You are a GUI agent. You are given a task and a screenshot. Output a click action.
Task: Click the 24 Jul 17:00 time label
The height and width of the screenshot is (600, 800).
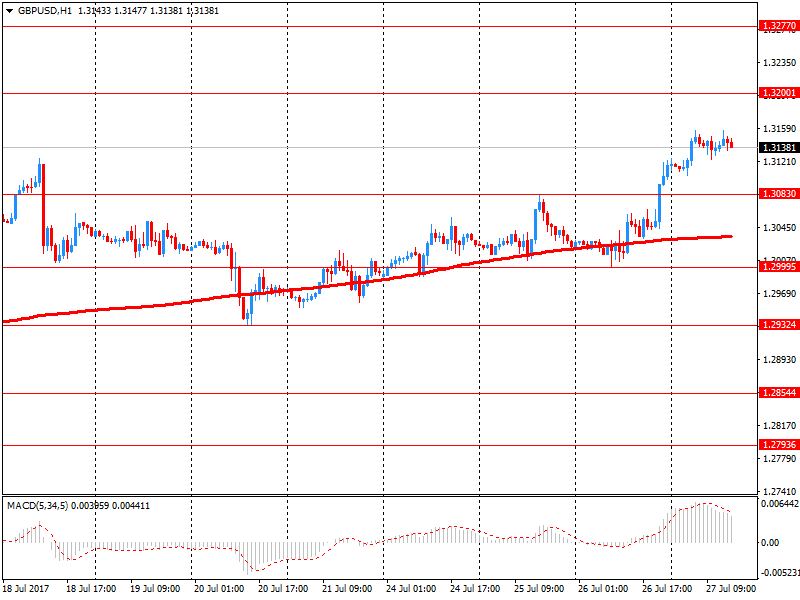click(475, 589)
